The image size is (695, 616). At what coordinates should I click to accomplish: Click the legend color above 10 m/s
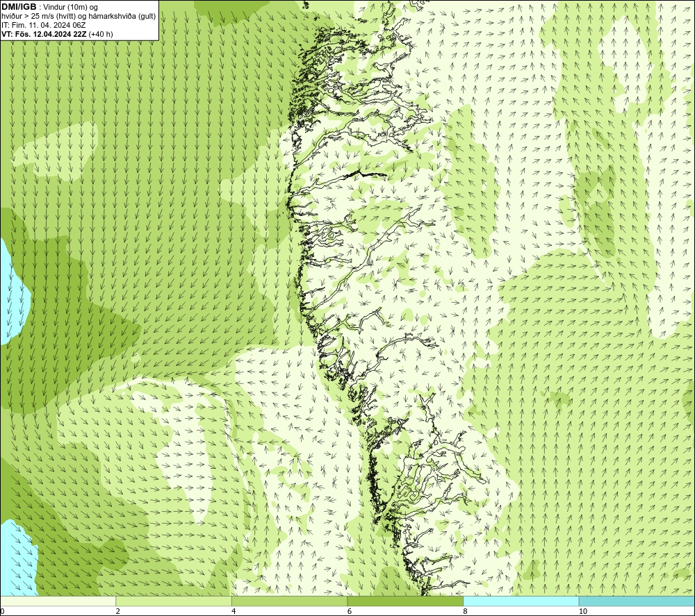[637, 601]
